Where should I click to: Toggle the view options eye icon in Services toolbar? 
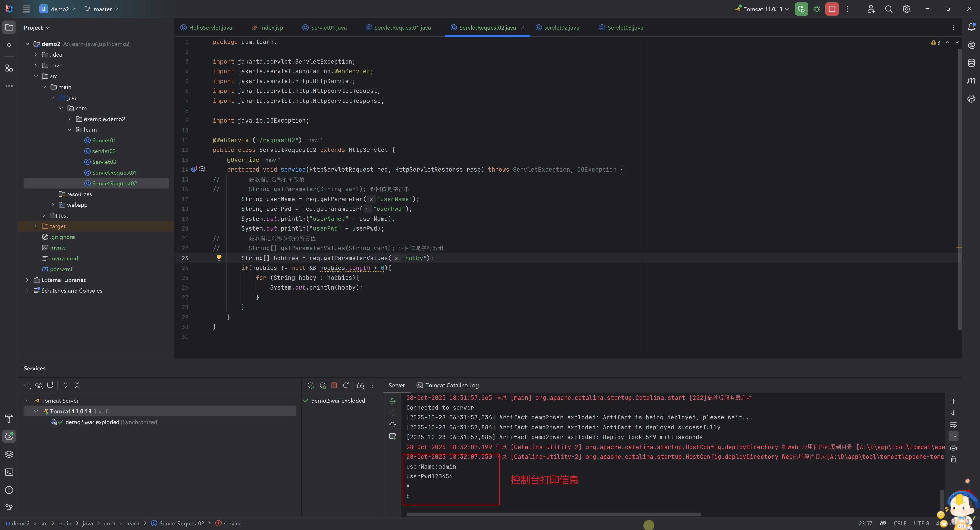tap(39, 386)
